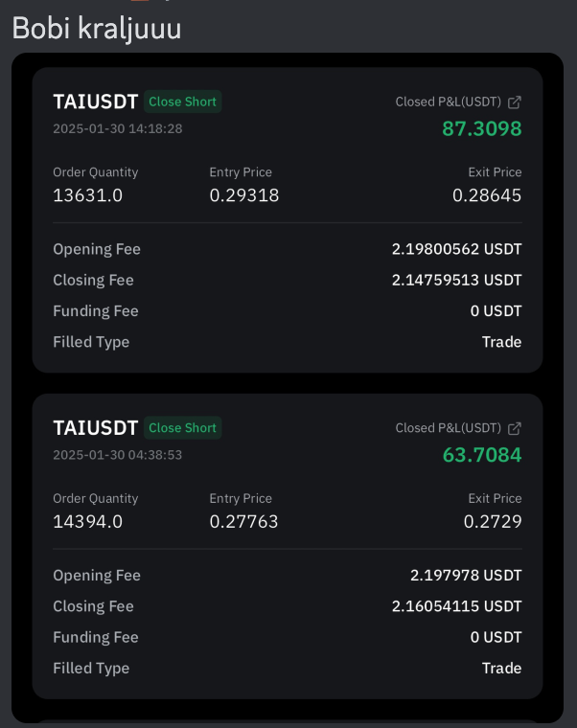Screen dimensions: 577x728
Task: Select the entry price 0.29318
Action: 244,195
